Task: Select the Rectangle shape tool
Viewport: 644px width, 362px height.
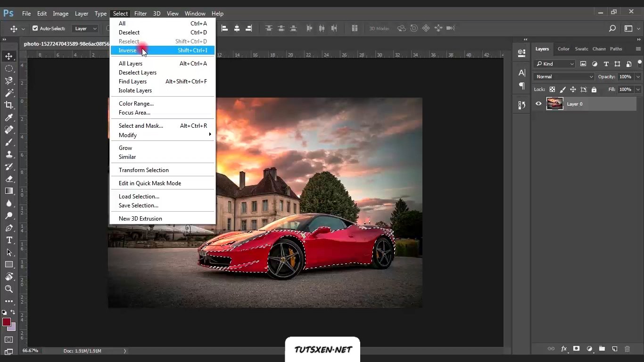Action: 9,264
